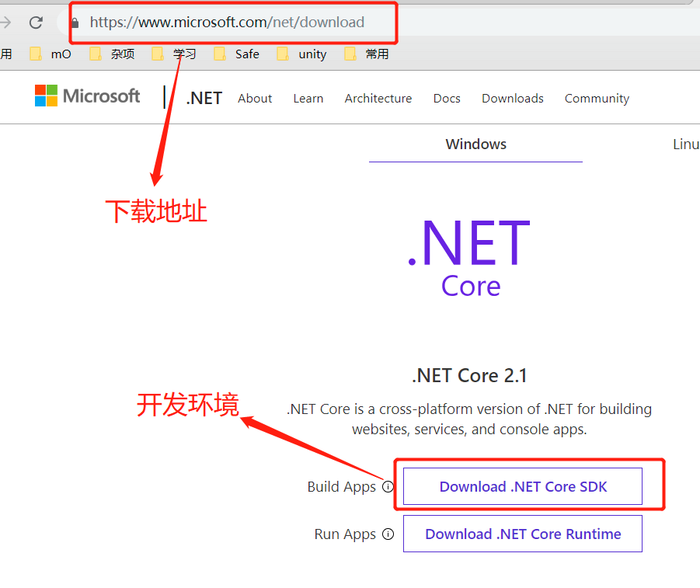Click the .NET Core logo image
This screenshot has height=588, width=700.
point(469,259)
